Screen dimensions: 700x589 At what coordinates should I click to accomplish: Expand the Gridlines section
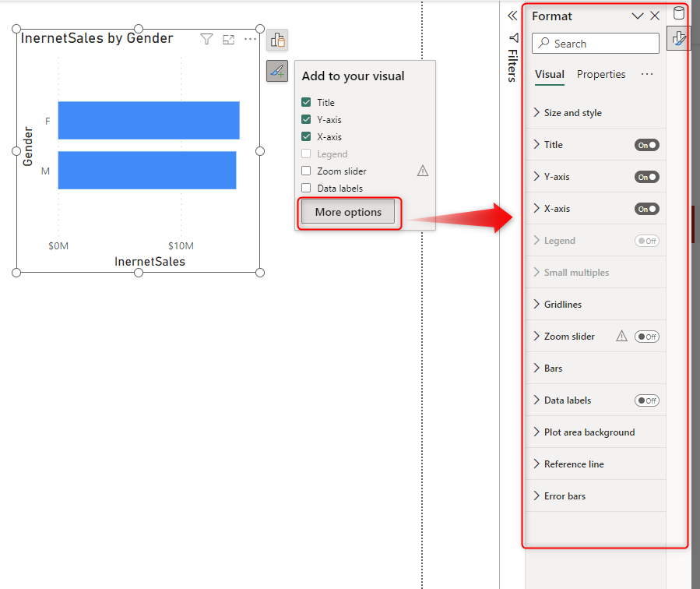pos(562,305)
